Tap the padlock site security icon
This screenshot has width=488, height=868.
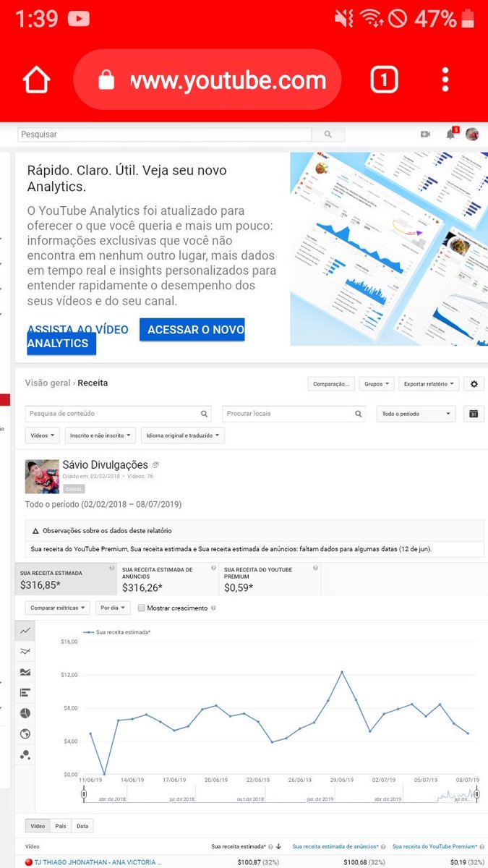[x=106, y=81]
